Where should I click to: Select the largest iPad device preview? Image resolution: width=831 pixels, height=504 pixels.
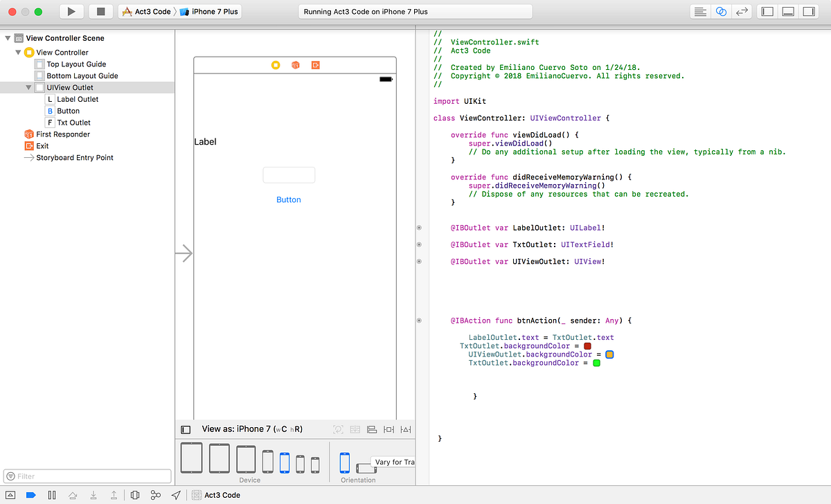[191, 458]
